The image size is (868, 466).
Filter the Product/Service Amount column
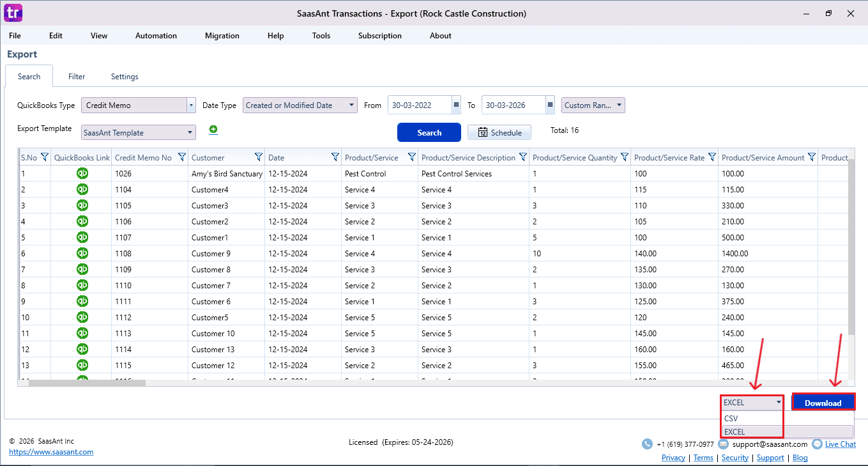(812, 157)
